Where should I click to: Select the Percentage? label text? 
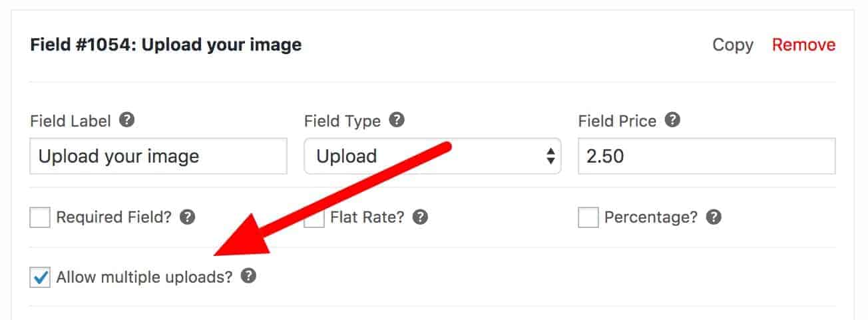(x=651, y=217)
